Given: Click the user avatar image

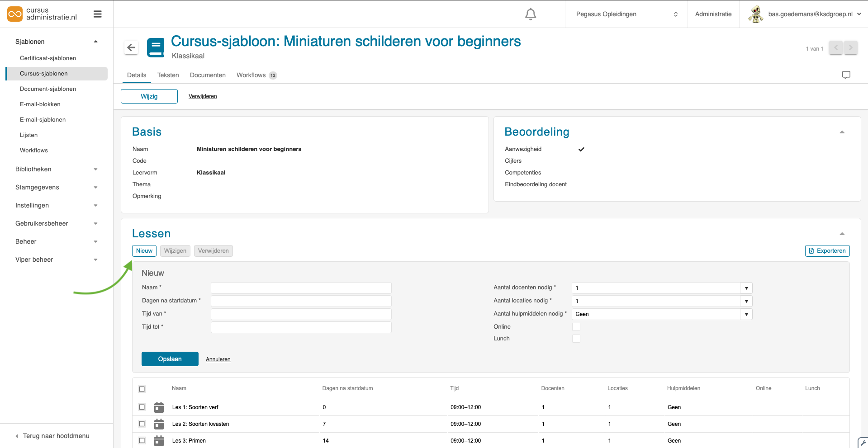Looking at the screenshot, I should tap(755, 14).
